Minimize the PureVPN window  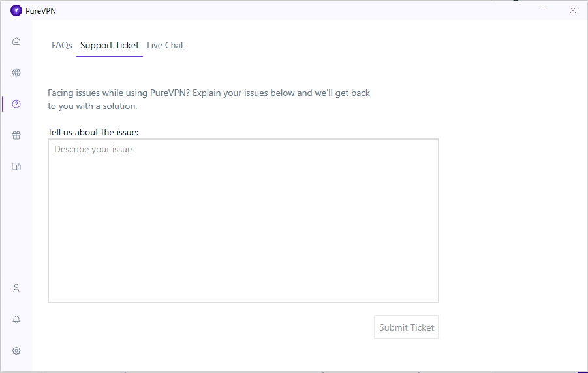coord(543,10)
